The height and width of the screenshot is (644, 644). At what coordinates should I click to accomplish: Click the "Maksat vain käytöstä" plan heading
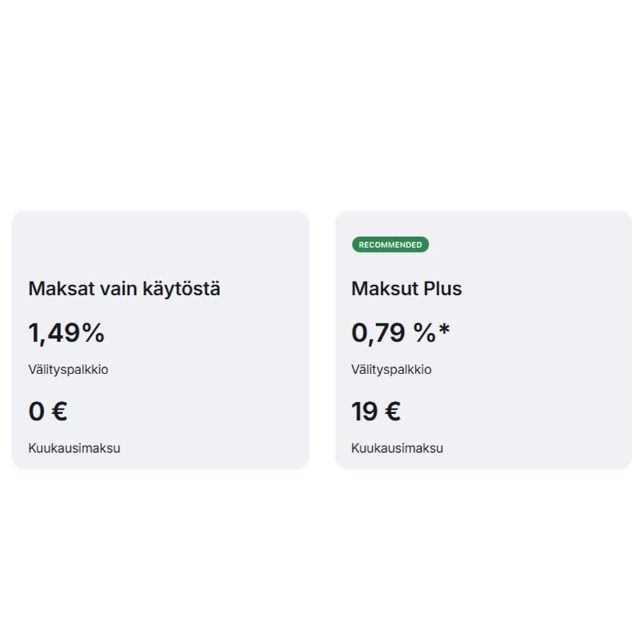pos(124,289)
